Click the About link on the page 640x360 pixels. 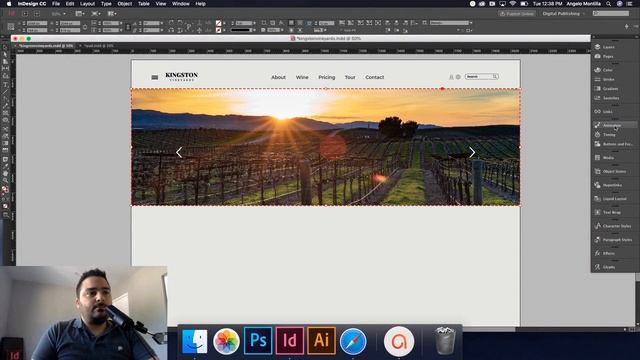click(x=278, y=77)
